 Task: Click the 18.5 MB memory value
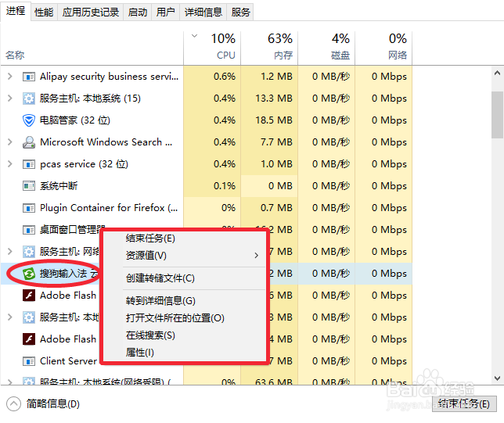pos(274,120)
